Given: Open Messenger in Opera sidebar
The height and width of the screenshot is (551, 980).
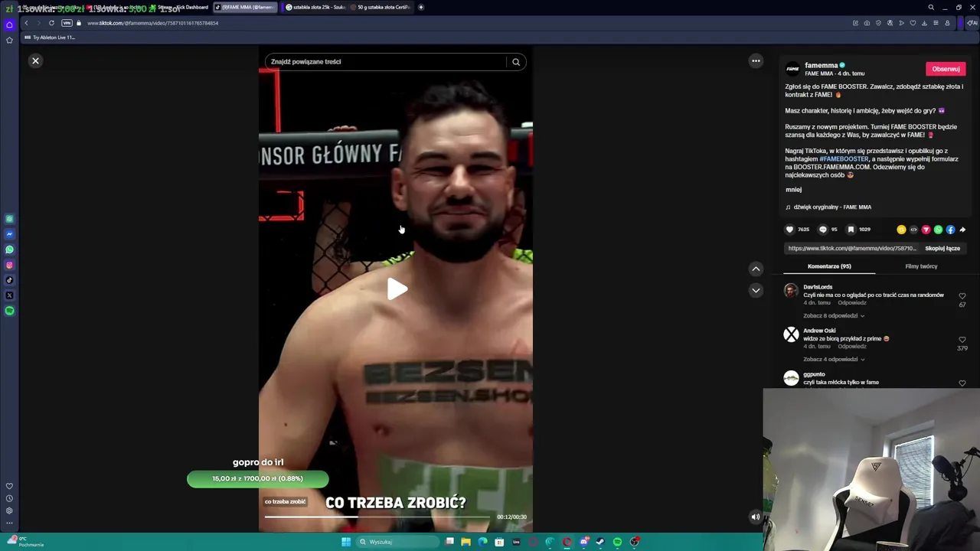Looking at the screenshot, I should [x=9, y=234].
